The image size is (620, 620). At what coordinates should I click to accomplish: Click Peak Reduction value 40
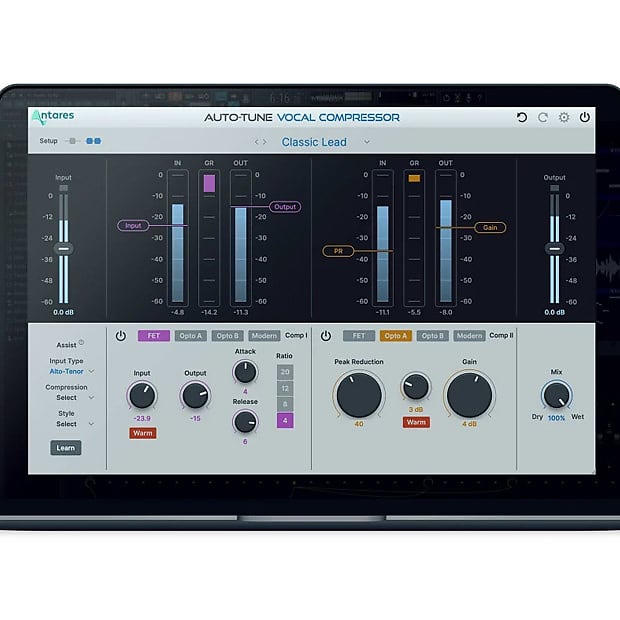click(359, 424)
